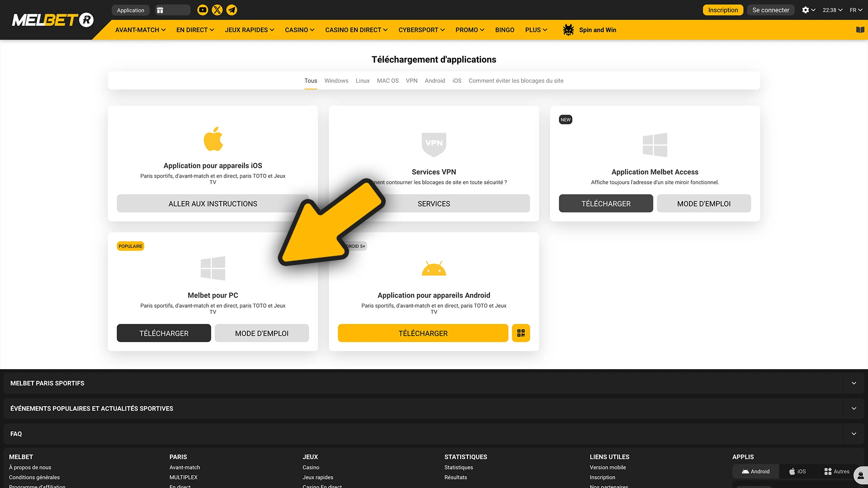Expand the FAQ section
This screenshot has height=488, width=868.
(x=854, y=434)
